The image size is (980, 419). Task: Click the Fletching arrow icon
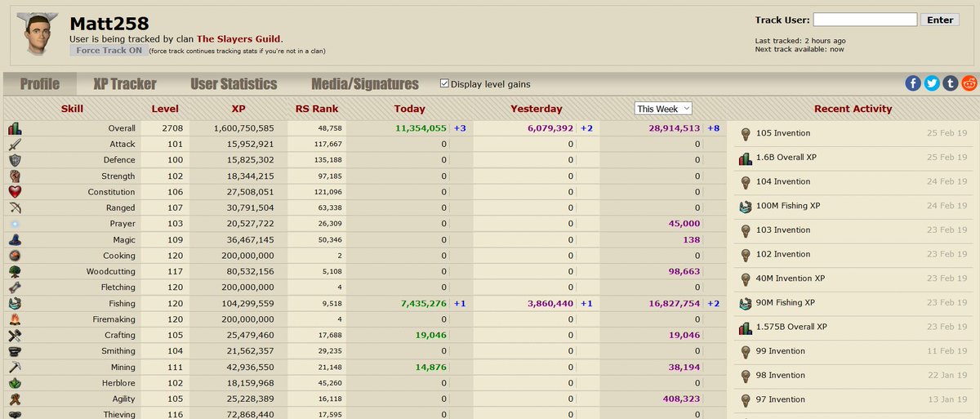click(x=15, y=288)
